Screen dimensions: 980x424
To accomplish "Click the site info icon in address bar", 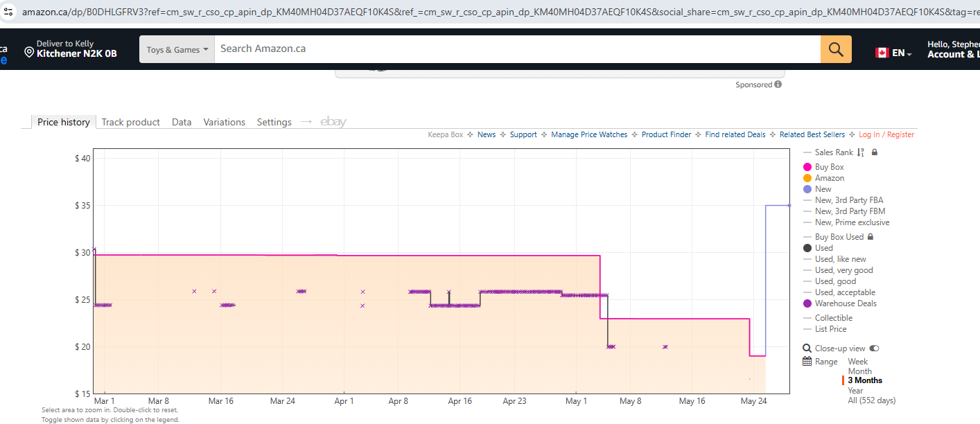I will tap(9, 12).
